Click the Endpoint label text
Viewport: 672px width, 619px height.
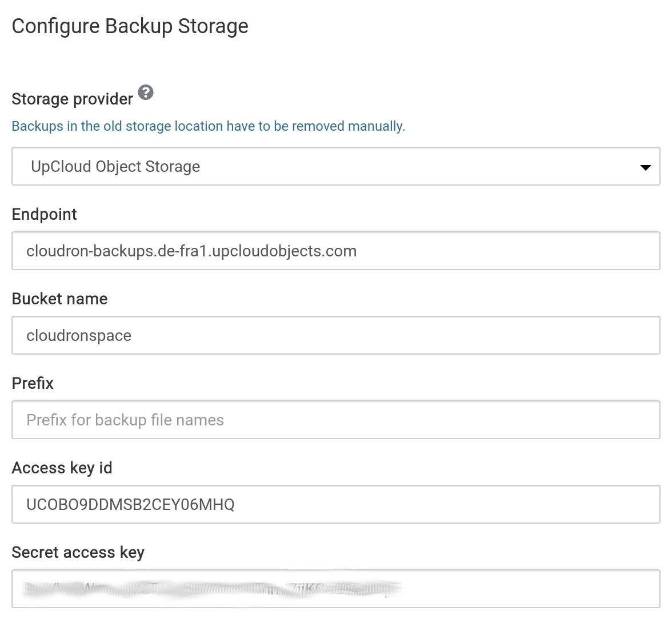(44, 214)
